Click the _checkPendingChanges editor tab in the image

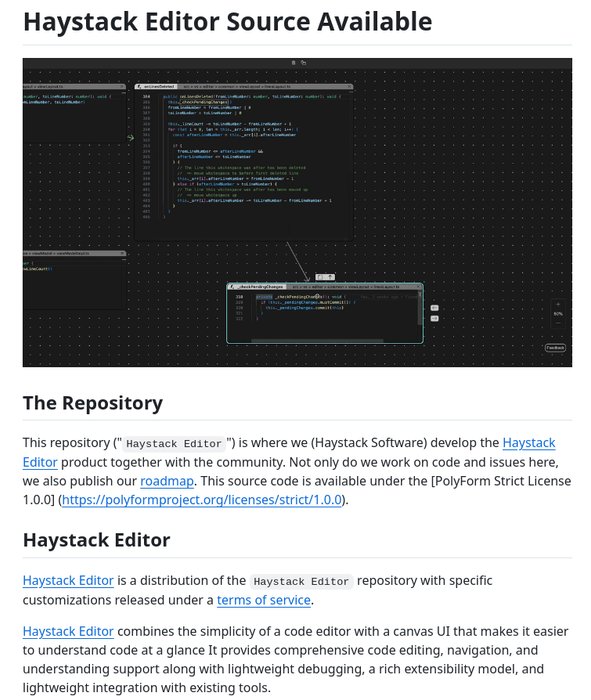point(258,287)
